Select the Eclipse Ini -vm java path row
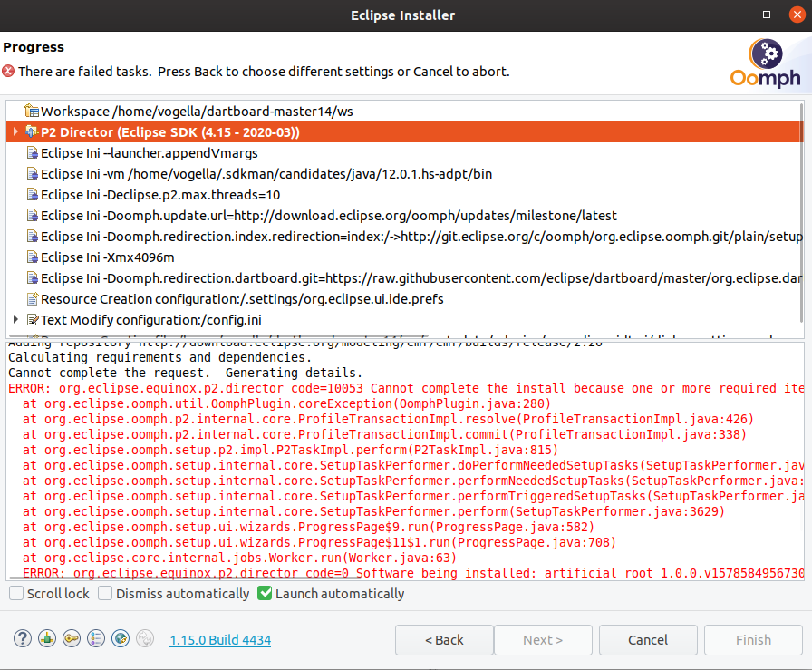The height and width of the screenshot is (670, 812). coord(404,173)
